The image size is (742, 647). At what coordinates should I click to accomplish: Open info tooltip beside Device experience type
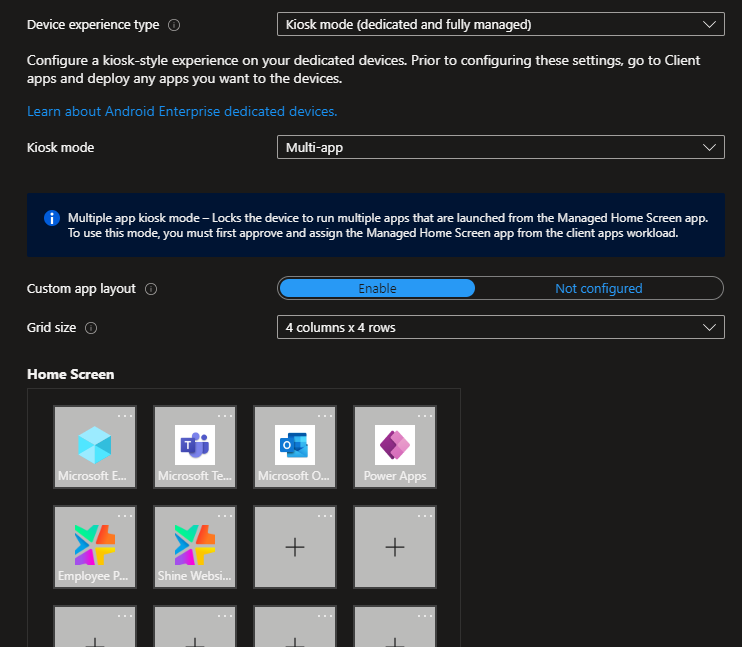pos(174,25)
